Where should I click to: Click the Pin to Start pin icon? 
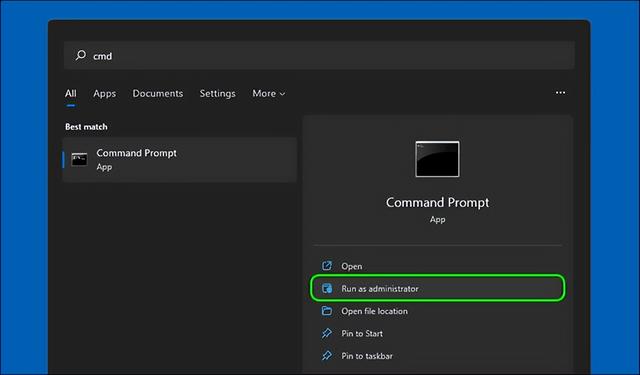click(327, 333)
